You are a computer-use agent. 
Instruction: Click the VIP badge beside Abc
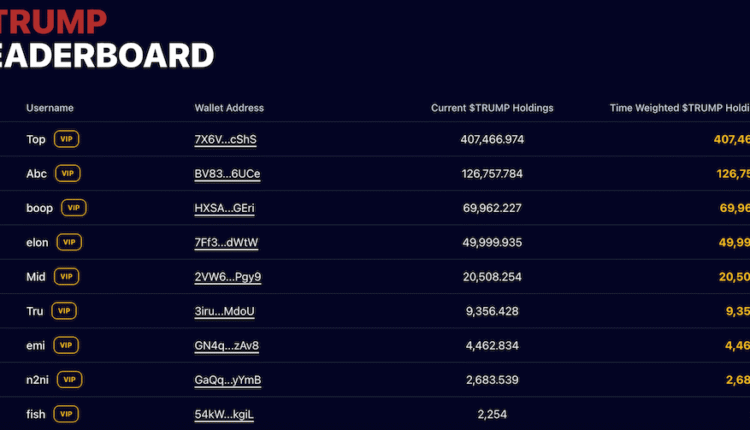point(68,173)
